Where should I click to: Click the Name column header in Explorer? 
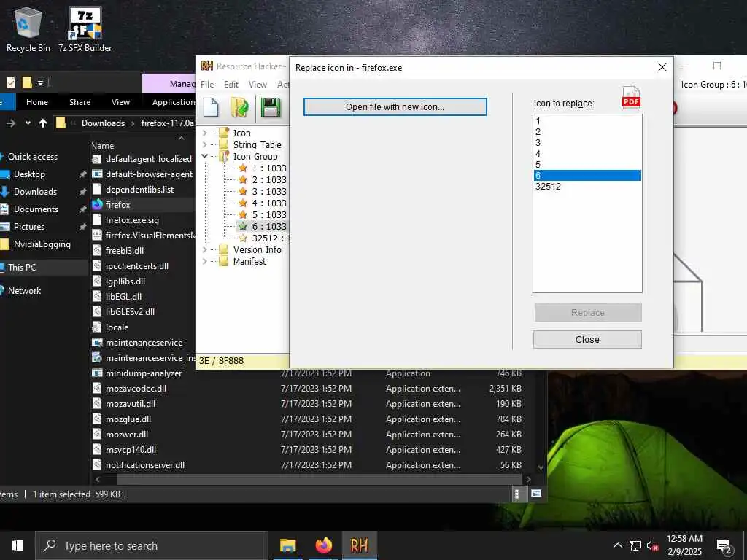point(102,146)
